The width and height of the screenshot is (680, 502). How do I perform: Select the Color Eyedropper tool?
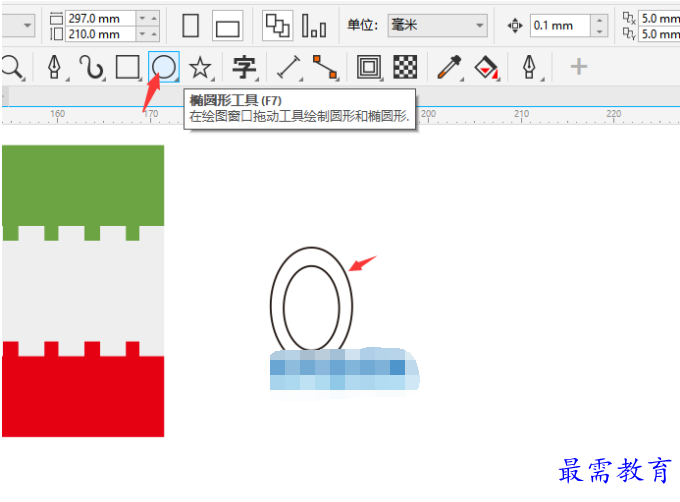[449, 68]
